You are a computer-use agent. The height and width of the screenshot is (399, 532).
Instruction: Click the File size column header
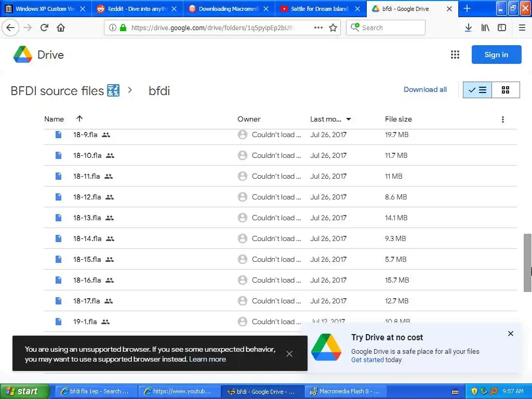tap(398, 119)
